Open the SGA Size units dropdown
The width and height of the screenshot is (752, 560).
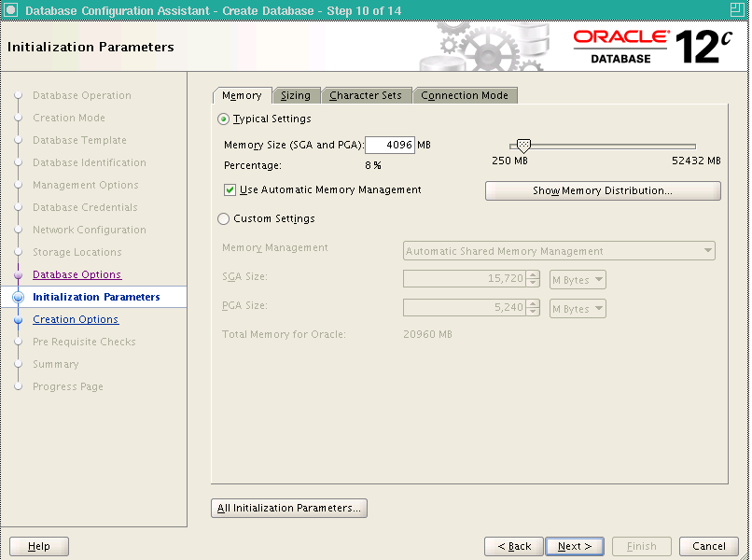coord(578,280)
